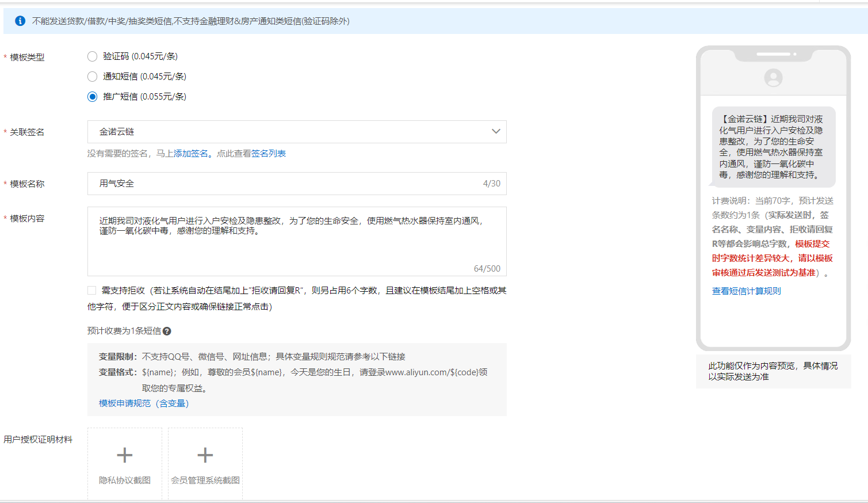868x503 pixels.
Task: Open 模板申请规范（含变量）link
Action: [144, 403]
